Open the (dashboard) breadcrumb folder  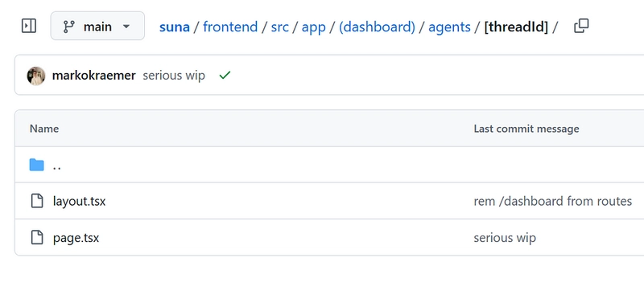coord(377,27)
